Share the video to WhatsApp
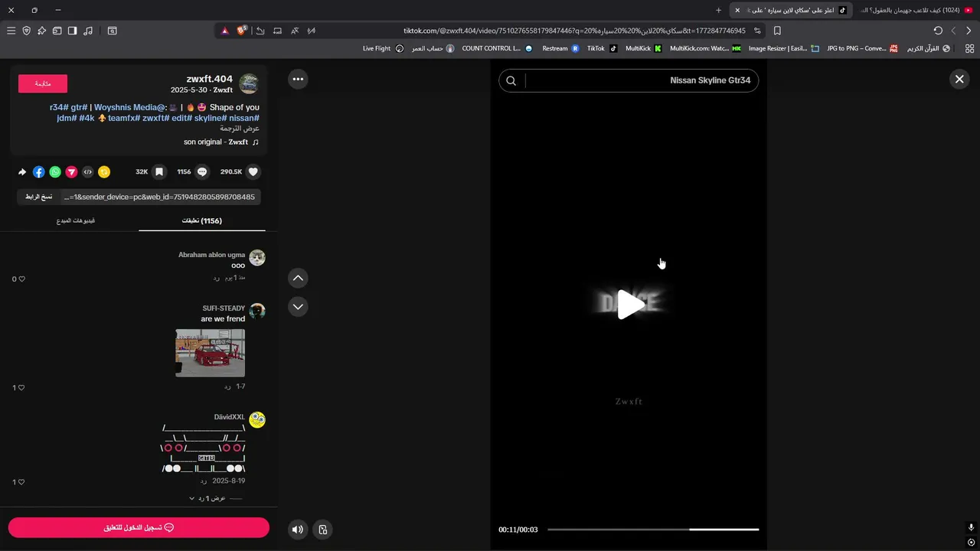Viewport: 980px width, 551px height. click(x=55, y=172)
